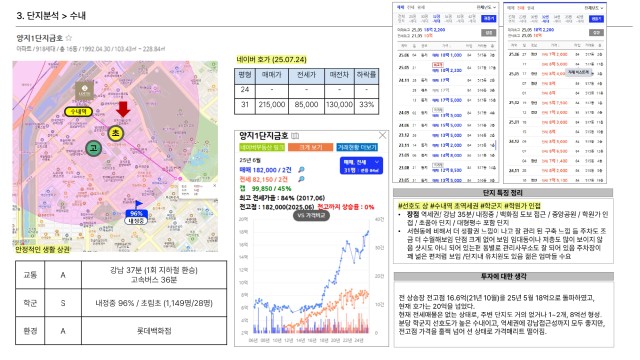Open top-right dropdown in left transaction panel
Viewport: 640px width, 360px height.
coord(486,7)
